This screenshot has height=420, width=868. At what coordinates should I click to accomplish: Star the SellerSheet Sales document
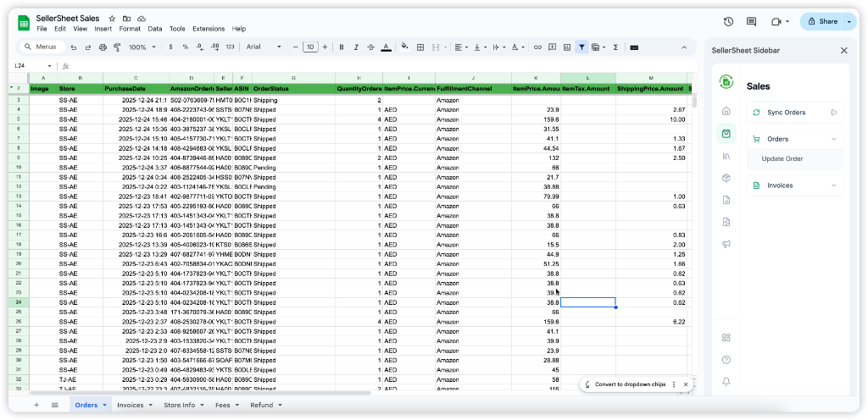point(112,19)
